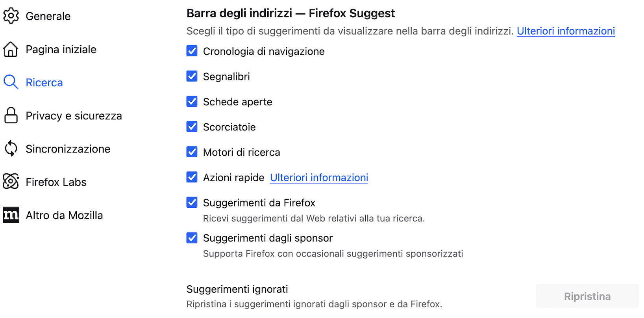Open the Altro da Mozilla section
The image size is (644, 318).
click(64, 215)
